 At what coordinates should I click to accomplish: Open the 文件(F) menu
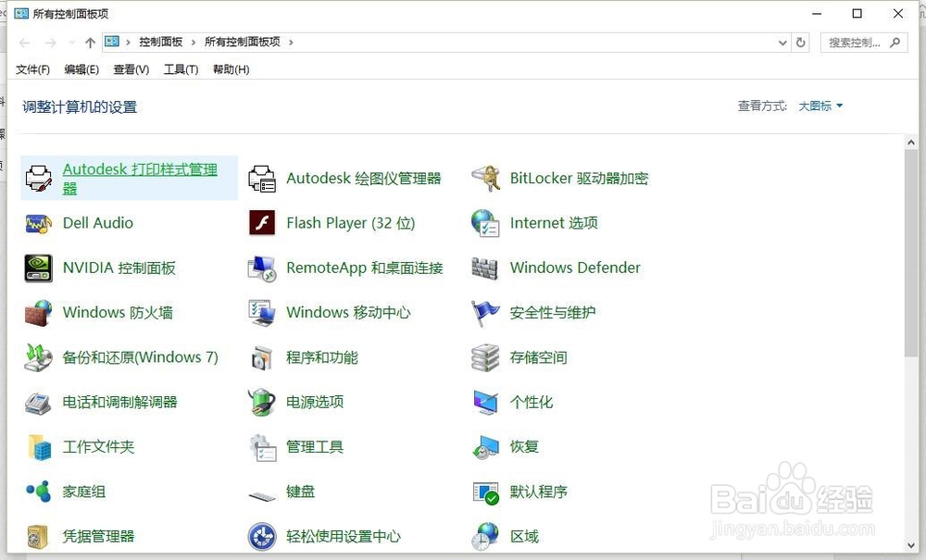(32, 69)
